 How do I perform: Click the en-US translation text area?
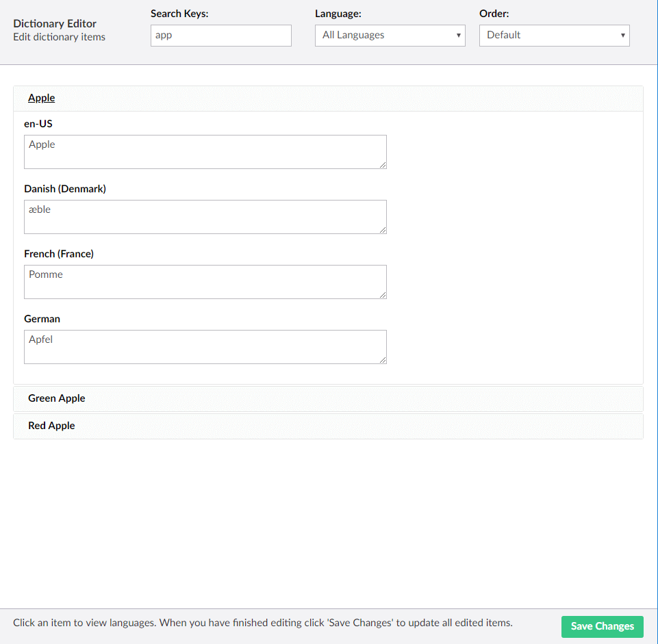205,152
